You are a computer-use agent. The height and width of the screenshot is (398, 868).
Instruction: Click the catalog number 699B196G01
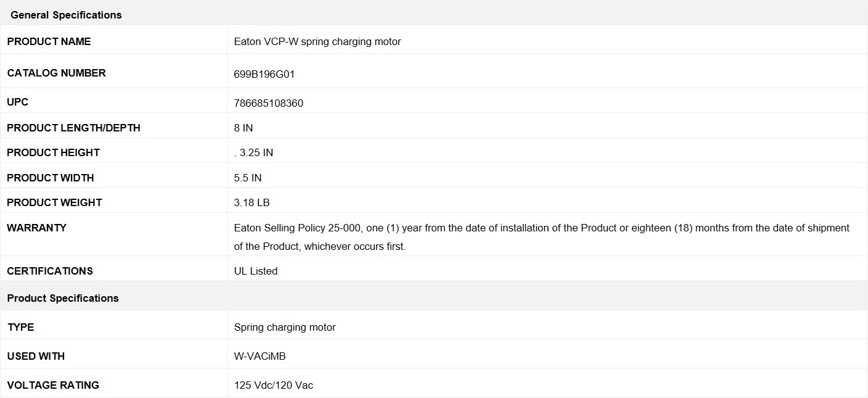click(x=264, y=74)
